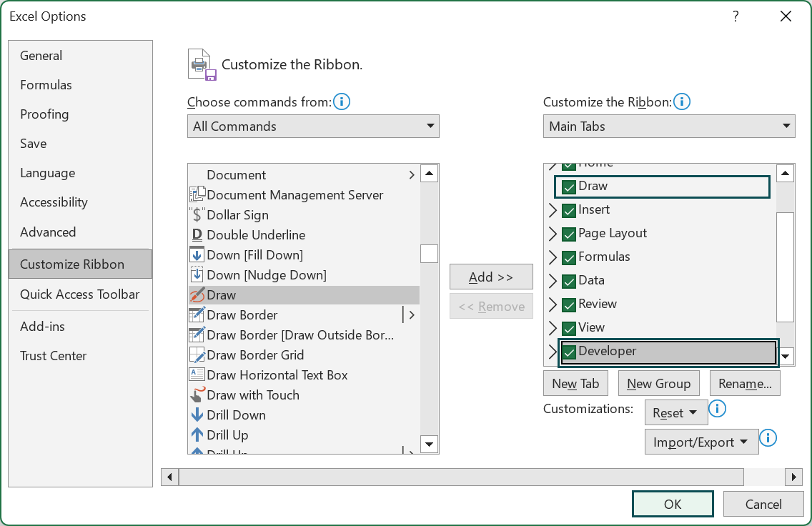
Task: Expand the Insert tab node
Action: [553, 210]
